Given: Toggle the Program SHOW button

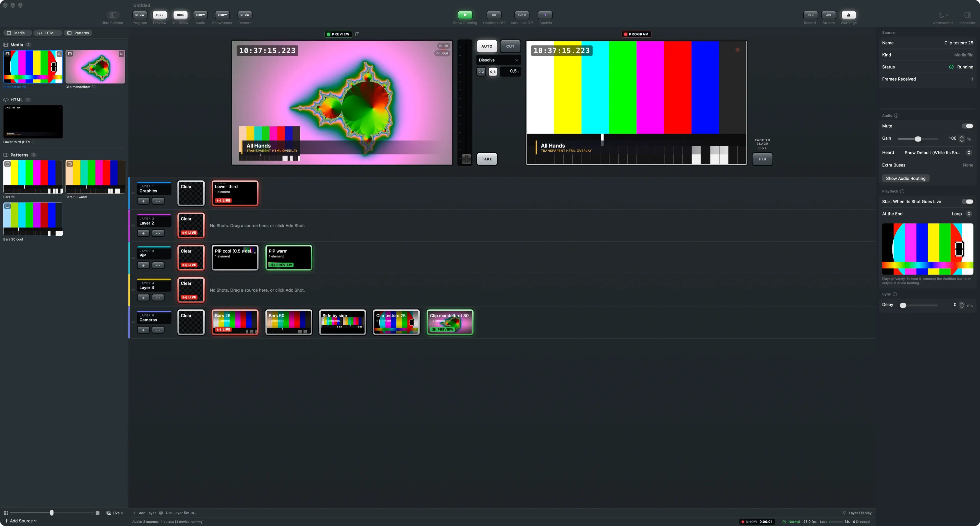Looking at the screenshot, I should [x=140, y=15].
